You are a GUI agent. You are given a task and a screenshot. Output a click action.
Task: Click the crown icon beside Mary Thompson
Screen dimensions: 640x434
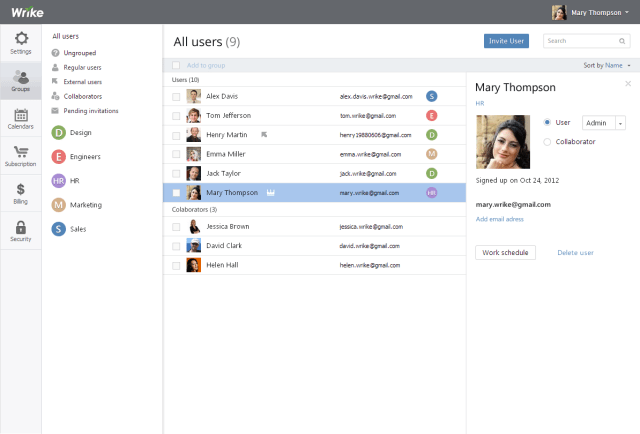(x=271, y=192)
